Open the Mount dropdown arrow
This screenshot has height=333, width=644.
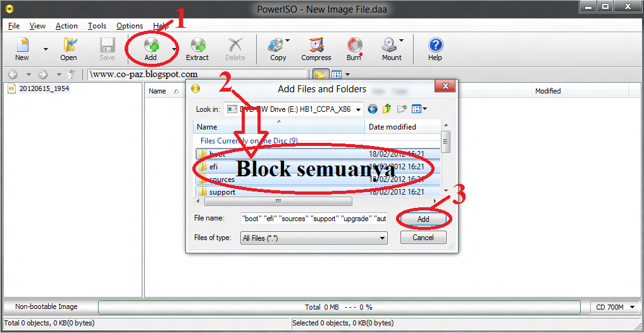pyautogui.click(x=401, y=40)
